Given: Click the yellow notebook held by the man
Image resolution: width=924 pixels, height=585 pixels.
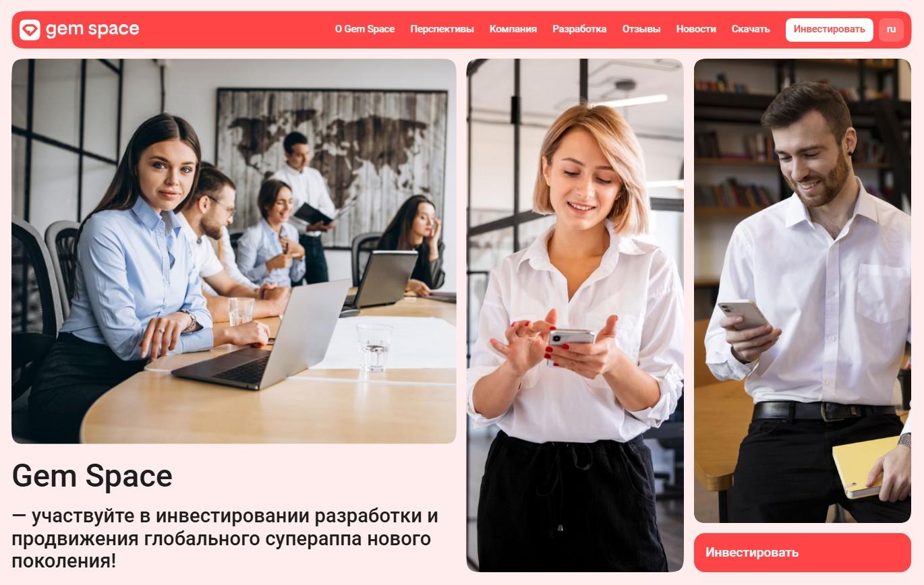Looking at the screenshot, I should click(867, 466).
